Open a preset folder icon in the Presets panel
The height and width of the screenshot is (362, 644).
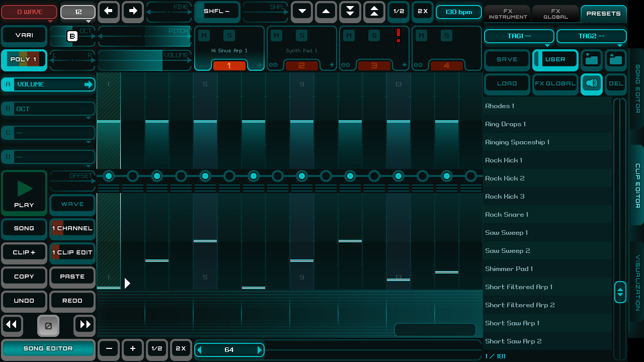point(591,59)
